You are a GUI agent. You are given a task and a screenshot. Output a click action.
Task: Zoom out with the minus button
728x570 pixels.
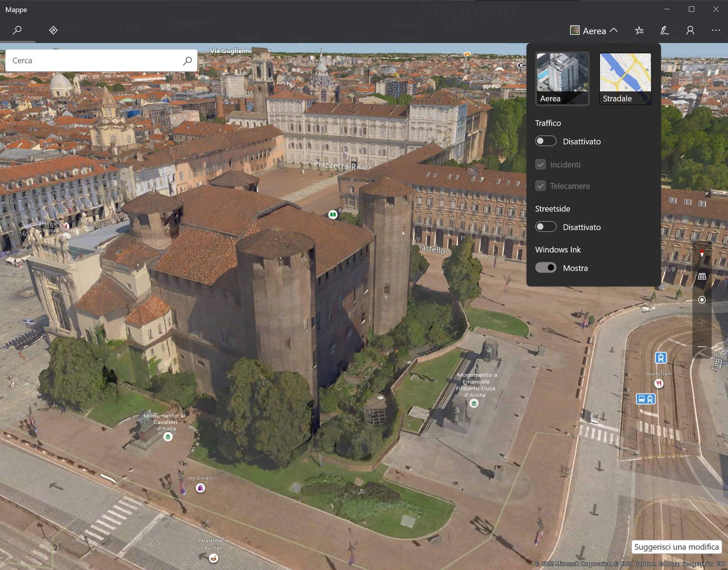pyautogui.click(x=702, y=347)
